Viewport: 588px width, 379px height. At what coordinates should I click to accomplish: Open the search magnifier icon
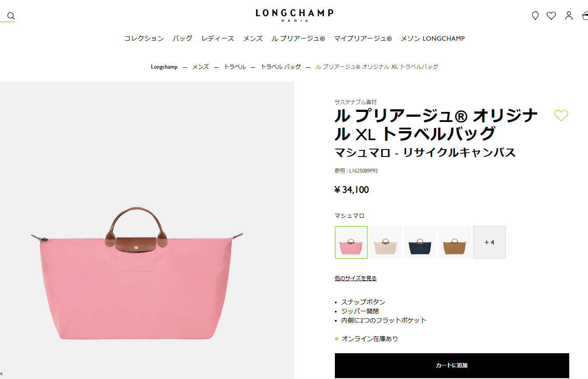(x=11, y=16)
